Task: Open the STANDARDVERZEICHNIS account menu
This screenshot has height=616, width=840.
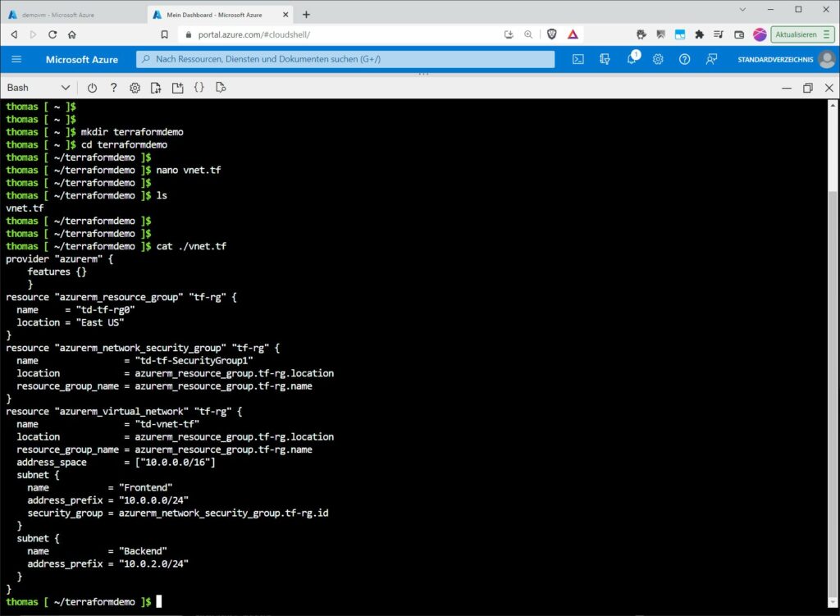Action: tap(787, 59)
